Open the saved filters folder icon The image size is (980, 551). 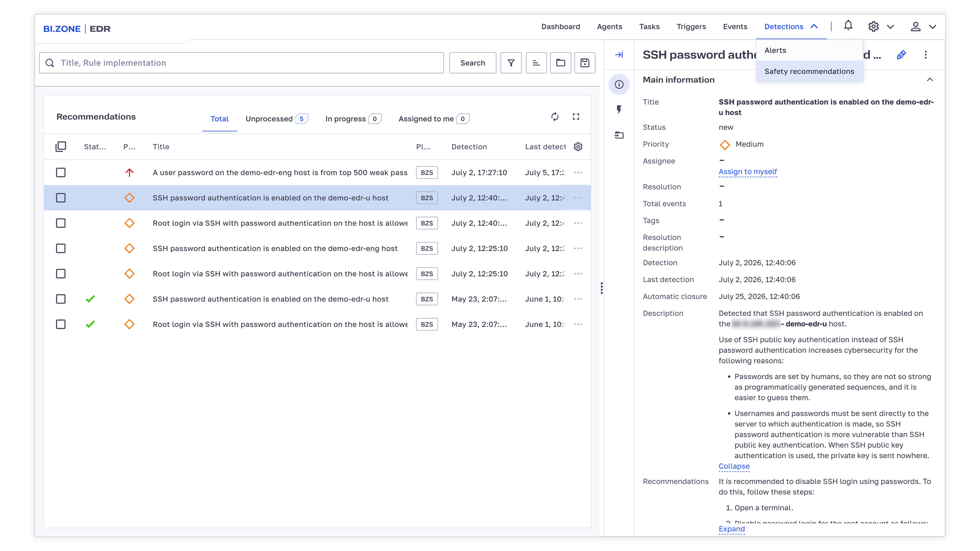click(560, 63)
